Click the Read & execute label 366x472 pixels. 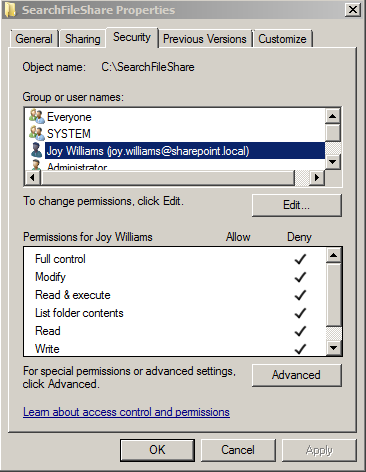tap(73, 295)
